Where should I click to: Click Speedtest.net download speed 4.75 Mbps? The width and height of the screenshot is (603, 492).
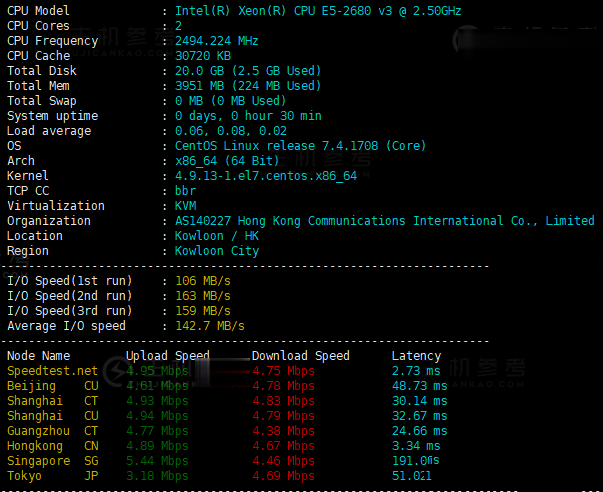point(283,371)
